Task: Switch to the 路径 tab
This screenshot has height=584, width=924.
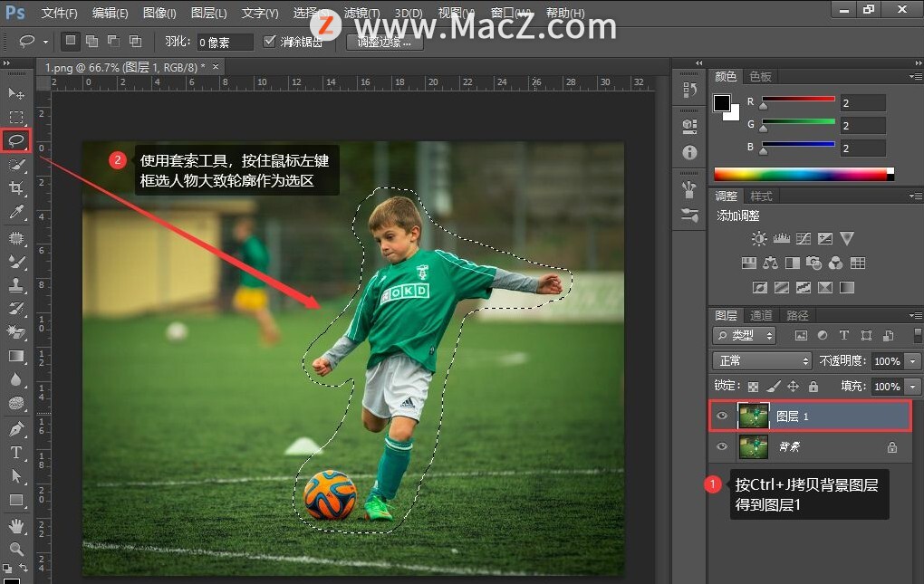Action: pyautogui.click(x=798, y=316)
